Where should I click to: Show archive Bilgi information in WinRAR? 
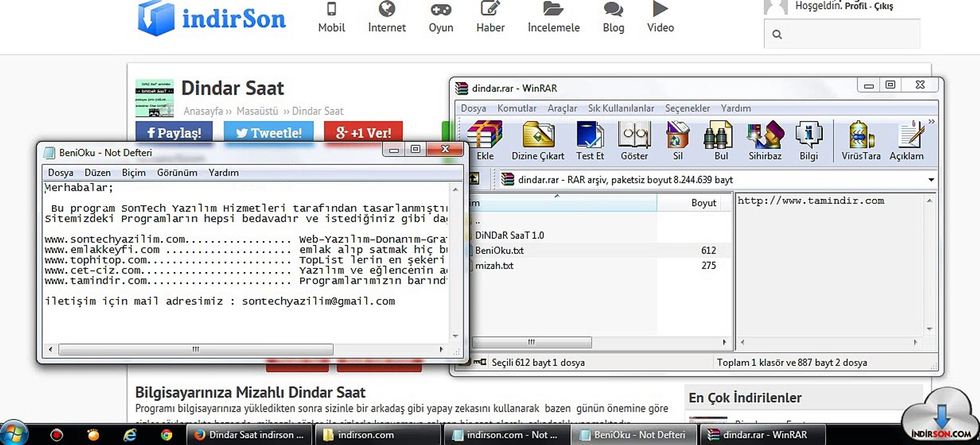coord(809,142)
